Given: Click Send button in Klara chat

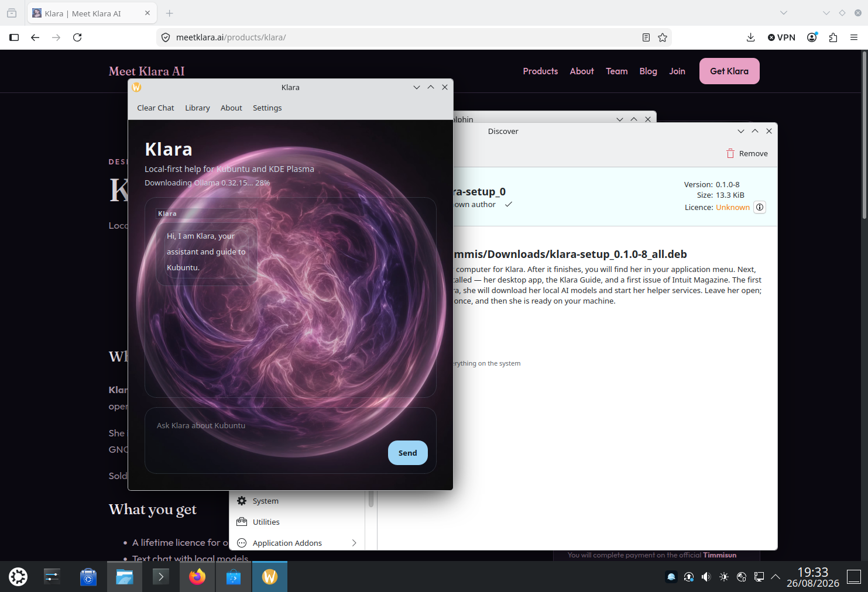Looking at the screenshot, I should coord(408,453).
